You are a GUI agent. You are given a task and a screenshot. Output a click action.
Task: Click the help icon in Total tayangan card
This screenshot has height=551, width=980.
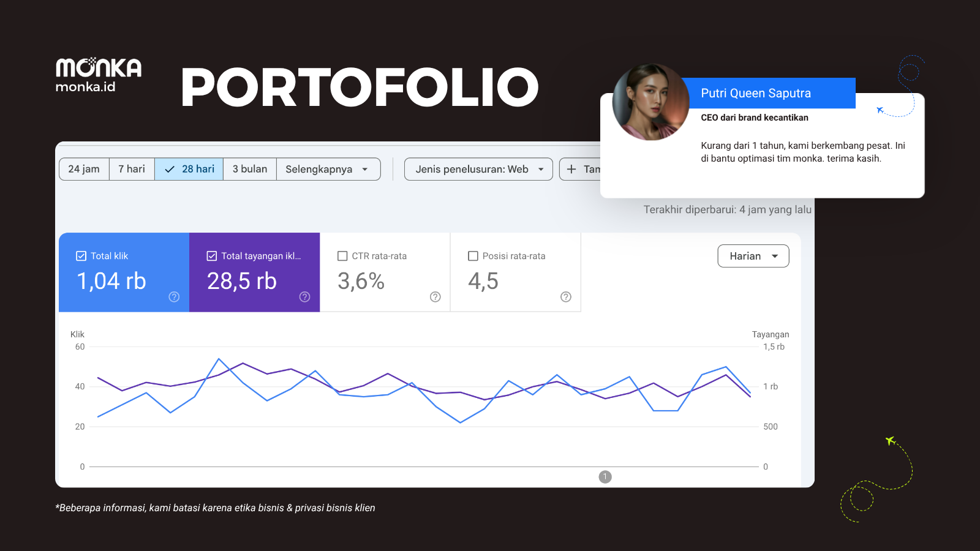tap(304, 297)
